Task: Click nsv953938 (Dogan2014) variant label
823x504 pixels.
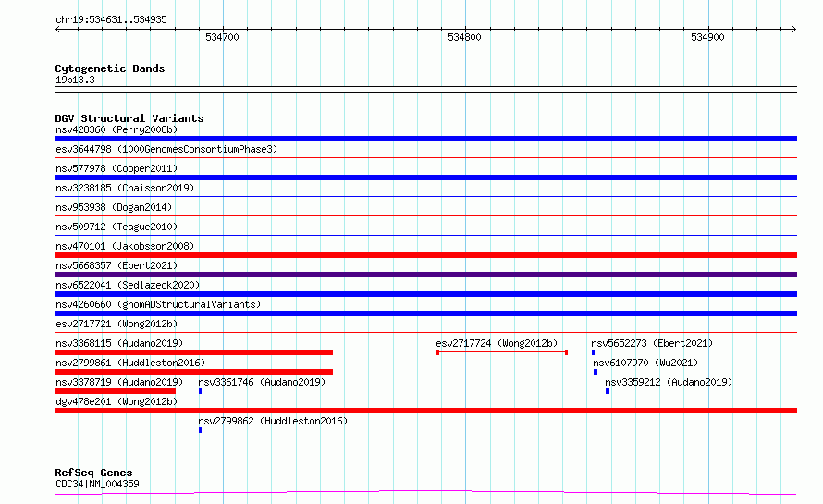Action: coord(114,207)
